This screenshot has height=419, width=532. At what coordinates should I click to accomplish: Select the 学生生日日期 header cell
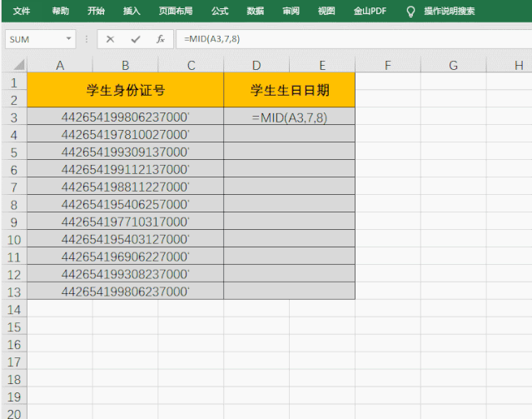(289, 91)
